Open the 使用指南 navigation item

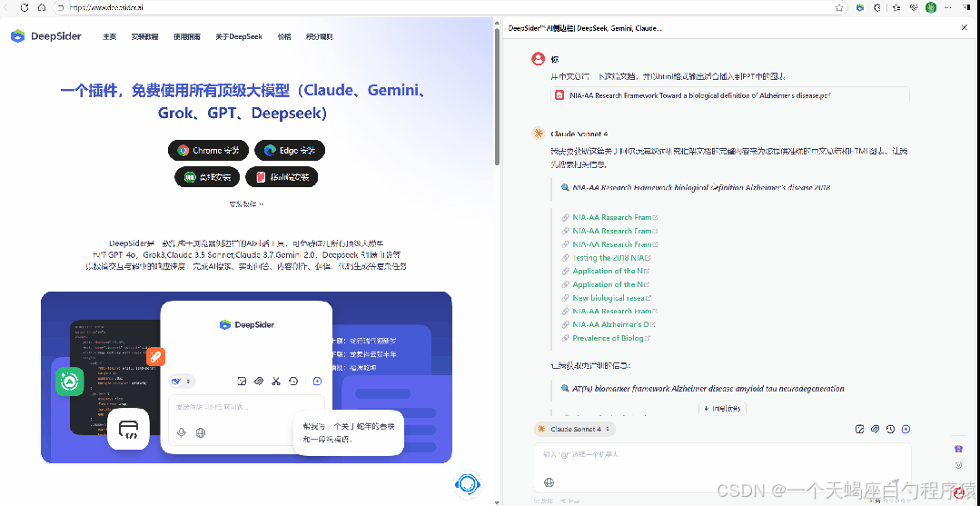tap(187, 37)
